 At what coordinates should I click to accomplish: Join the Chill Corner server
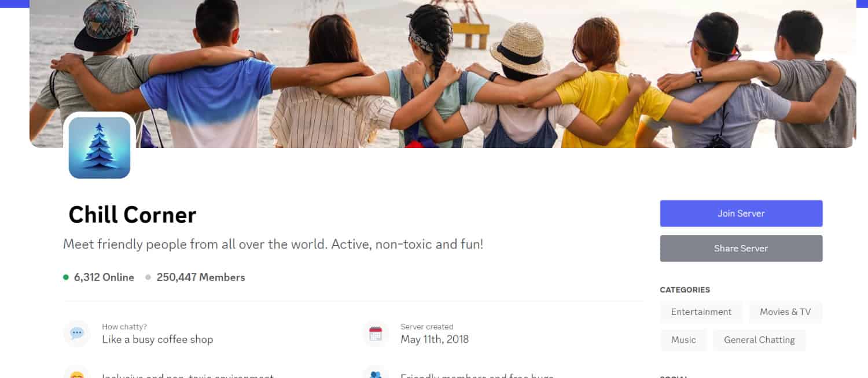click(x=741, y=213)
